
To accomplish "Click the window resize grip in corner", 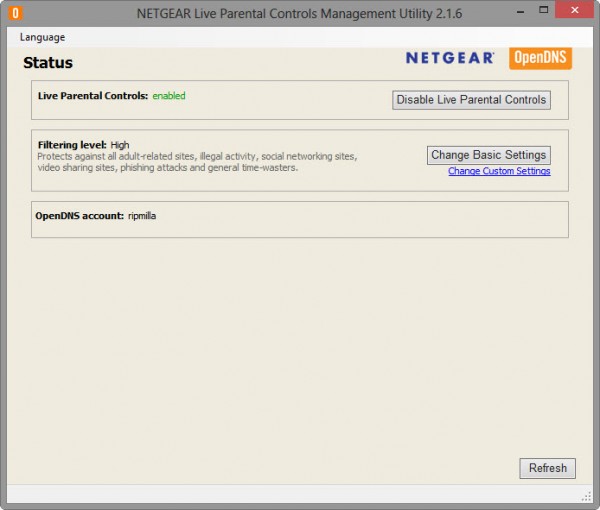I will [x=586, y=497].
